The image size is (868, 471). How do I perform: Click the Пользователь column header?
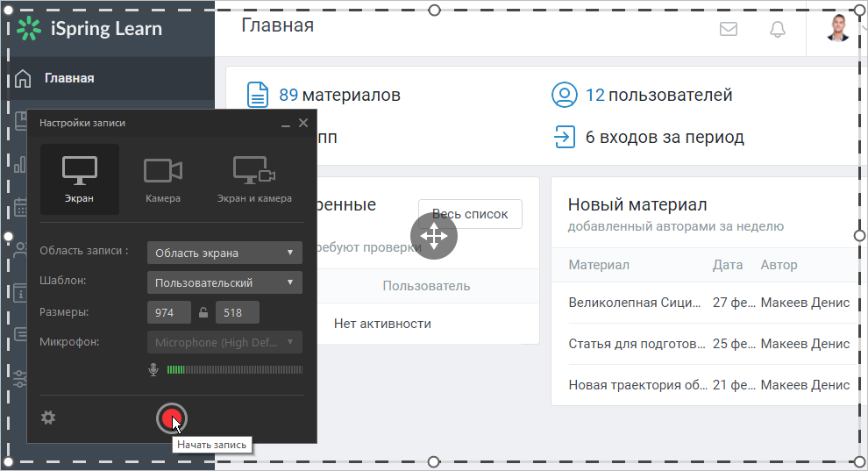[x=426, y=286]
